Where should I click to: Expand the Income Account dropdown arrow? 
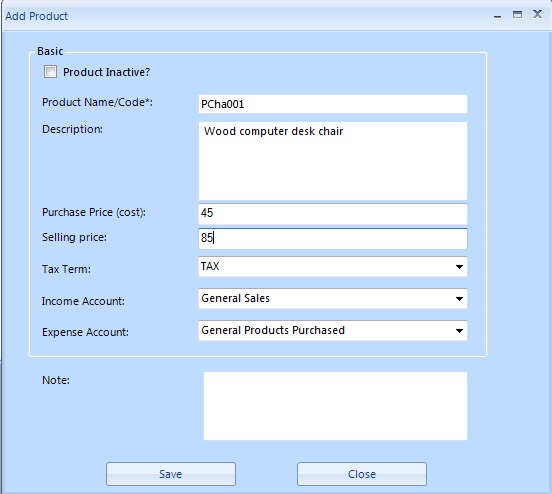459,299
